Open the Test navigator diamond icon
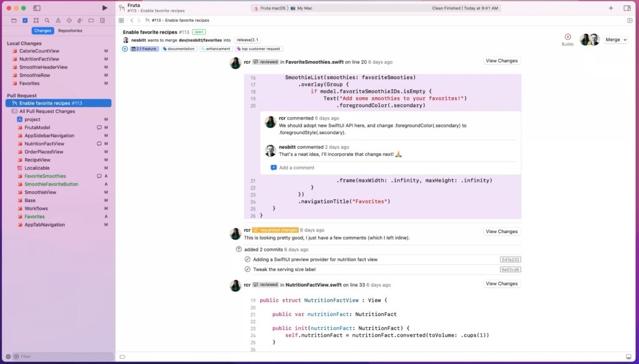Viewport: 639px width, 364px height. [69, 21]
